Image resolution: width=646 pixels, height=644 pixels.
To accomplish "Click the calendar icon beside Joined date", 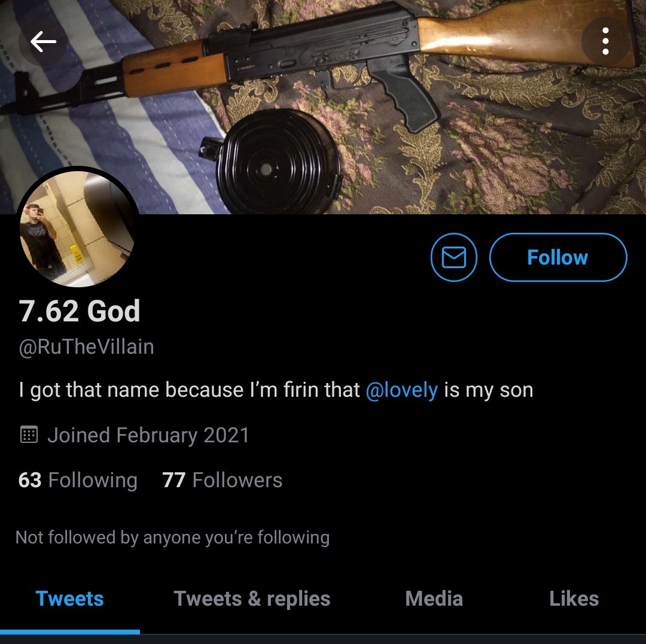I will pyautogui.click(x=29, y=435).
